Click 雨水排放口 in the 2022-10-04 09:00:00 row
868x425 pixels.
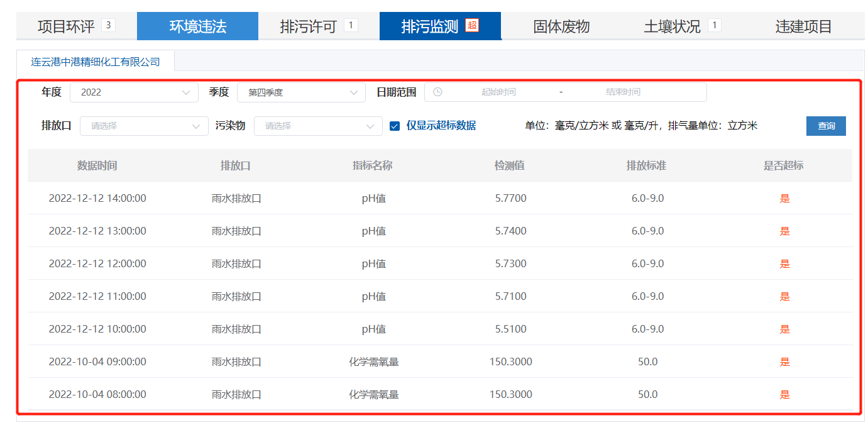pyautogui.click(x=236, y=362)
